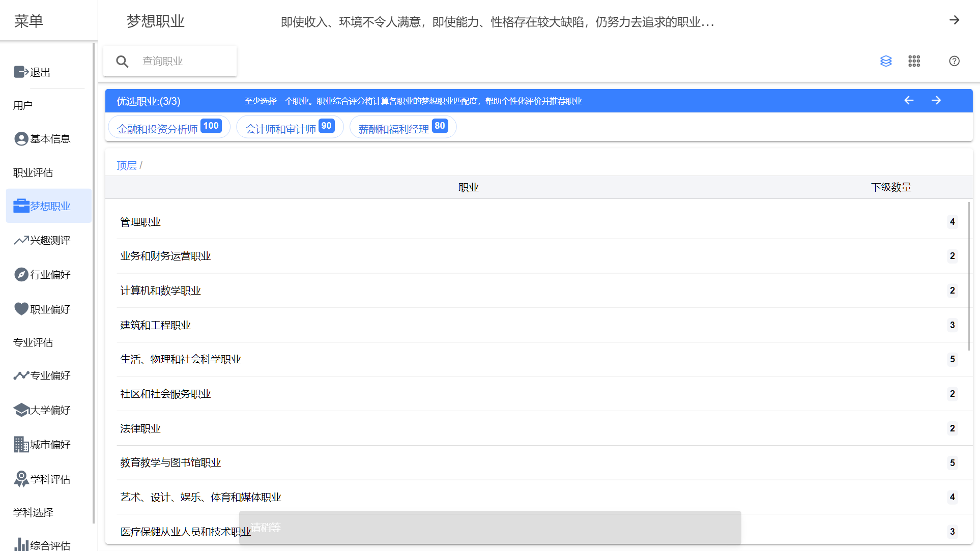The height and width of the screenshot is (551, 980).
Task: Open the 大学偏好 graduation cap icon
Action: pyautogui.click(x=21, y=410)
